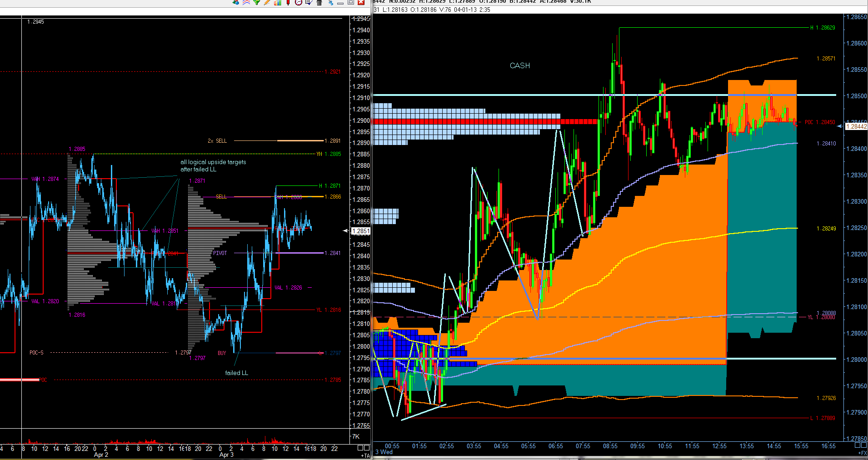Viewport: 868px width, 460px height.
Task: Click the 'failed LL' annotation below the low
Action: 237,373
